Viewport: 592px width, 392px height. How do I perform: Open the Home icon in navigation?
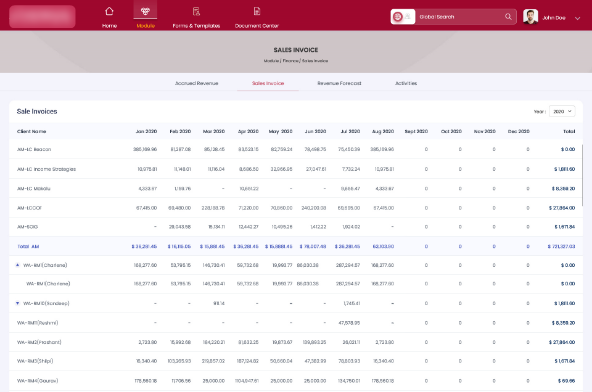click(109, 11)
